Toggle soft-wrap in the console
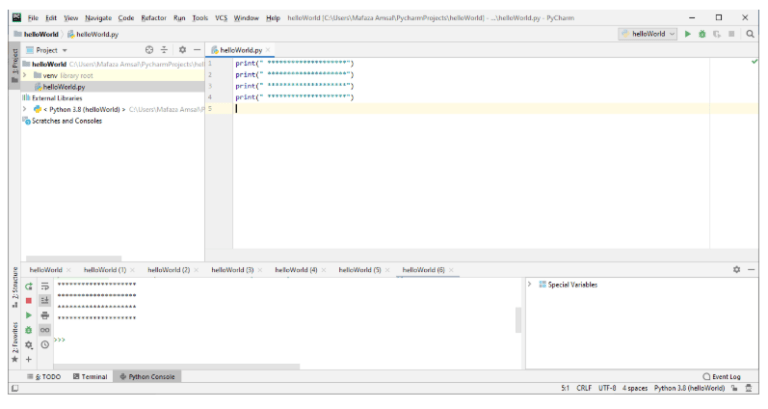768x409 pixels. click(45, 286)
